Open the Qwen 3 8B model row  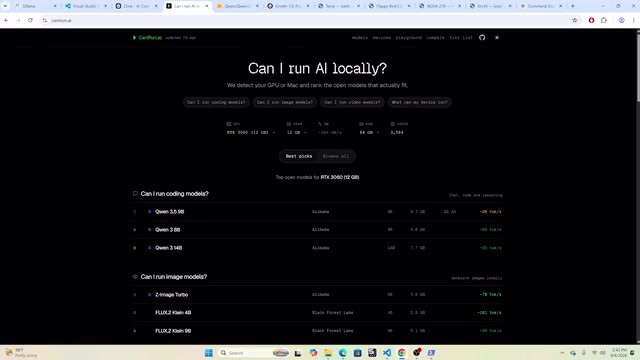click(x=317, y=230)
